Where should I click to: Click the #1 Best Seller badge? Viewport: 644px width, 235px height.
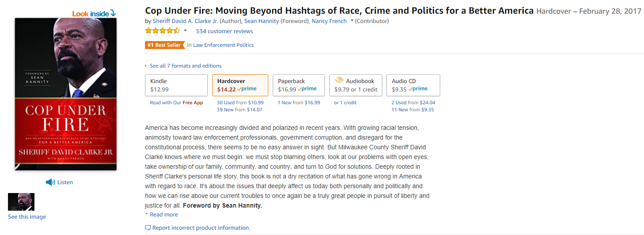pos(164,45)
